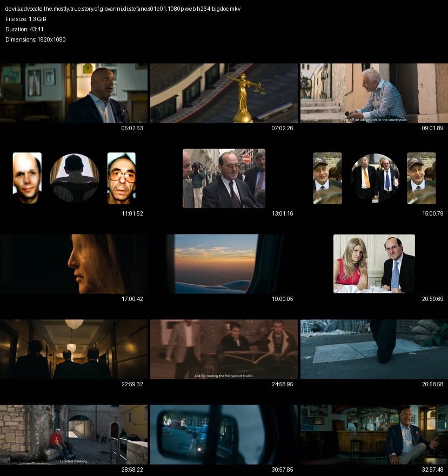Open the man interviewed in bar thumbnail
Viewport: 448px width, 476px height.
pyautogui.click(x=374, y=434)
